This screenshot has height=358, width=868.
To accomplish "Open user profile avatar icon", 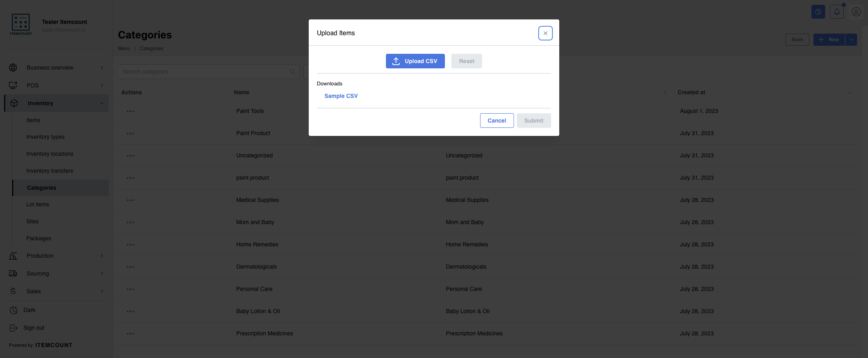I will [x=856, y=12].
